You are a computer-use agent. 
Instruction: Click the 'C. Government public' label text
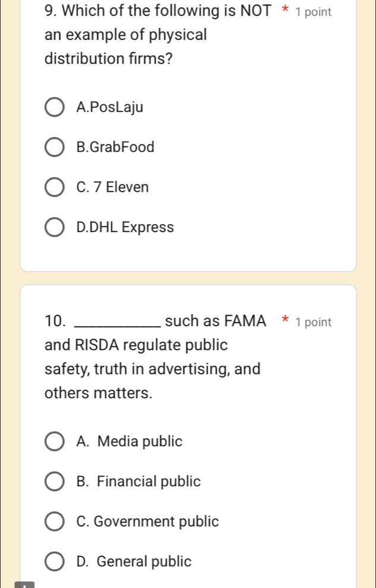click(148, 522)
